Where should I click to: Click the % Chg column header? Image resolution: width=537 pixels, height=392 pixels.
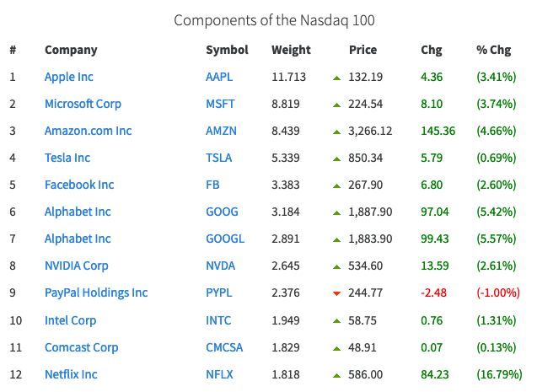click(493, 50)
